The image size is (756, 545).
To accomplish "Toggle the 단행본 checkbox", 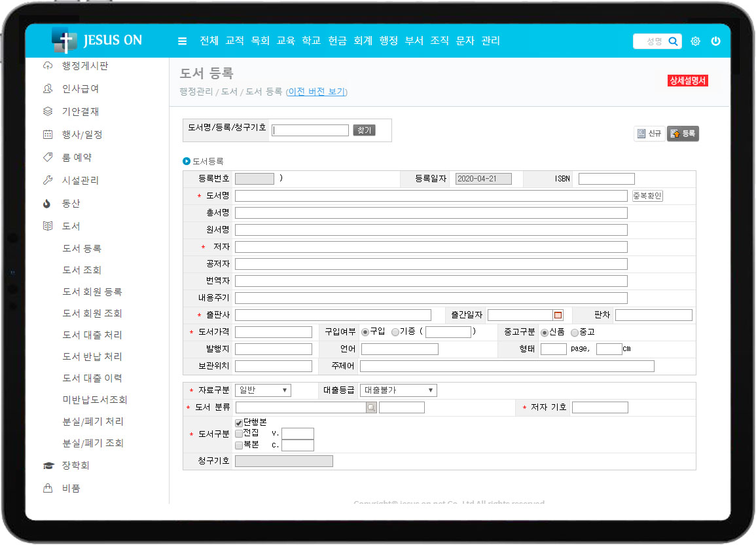I will 239,423.
